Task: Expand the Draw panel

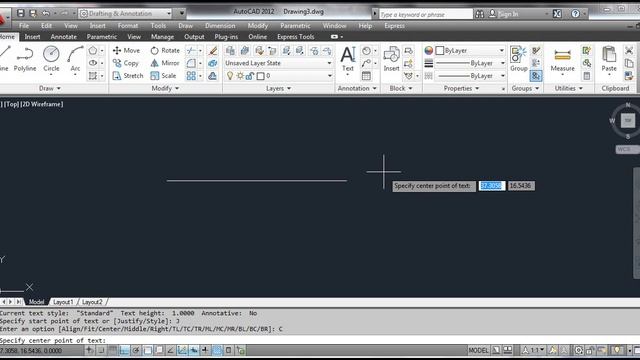Action: point(50,88)
